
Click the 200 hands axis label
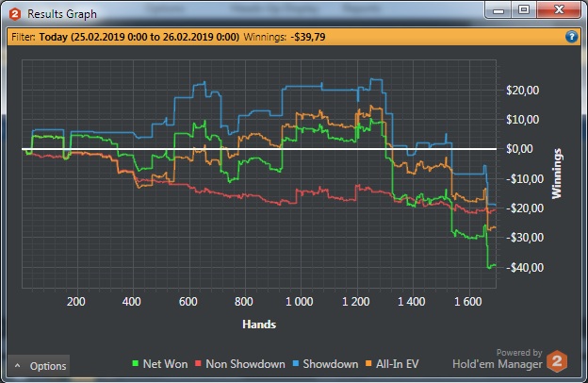point(76,302)
